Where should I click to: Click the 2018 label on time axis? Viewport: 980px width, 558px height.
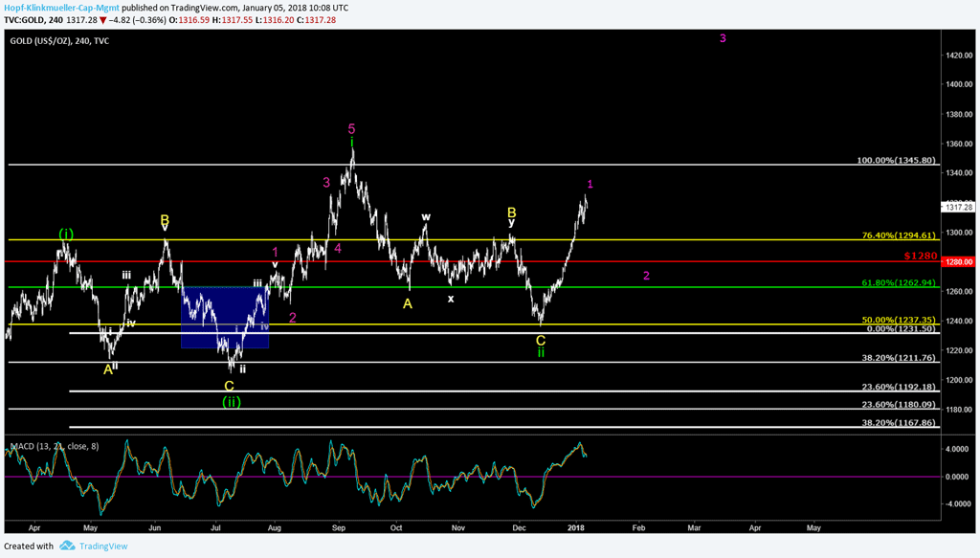[576, 527]
